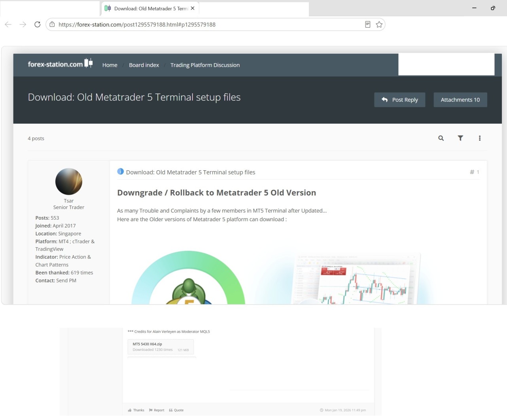
Task: Click the post timestamp Mon Jan 19, 2026
Action: click(343, 410)
